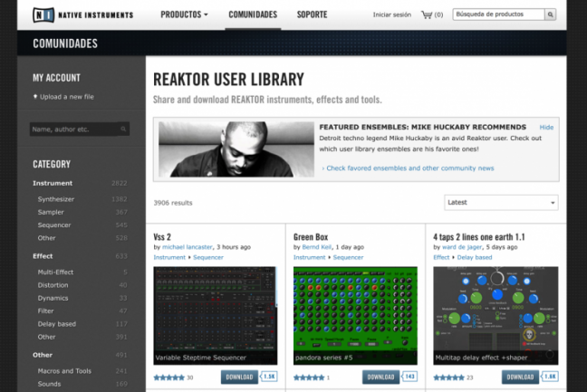Click the 3906 results text
The height and width of the screenshot is (392, 587).
point(173,203)
